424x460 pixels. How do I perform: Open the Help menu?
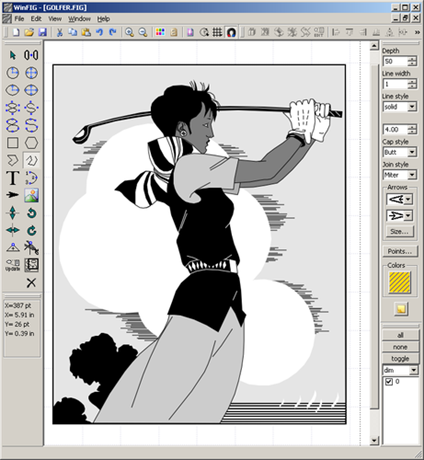(103, 19)
